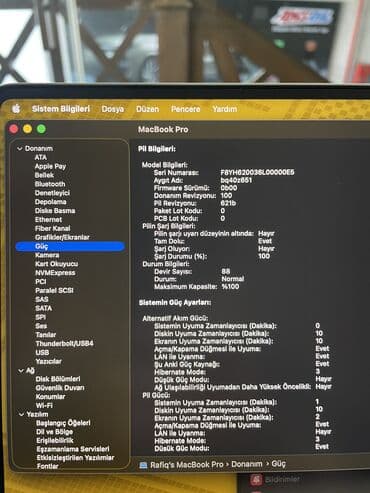Select the highlighted Güç item
This screenshot has height=493, width=370.
tap(70, 246)
